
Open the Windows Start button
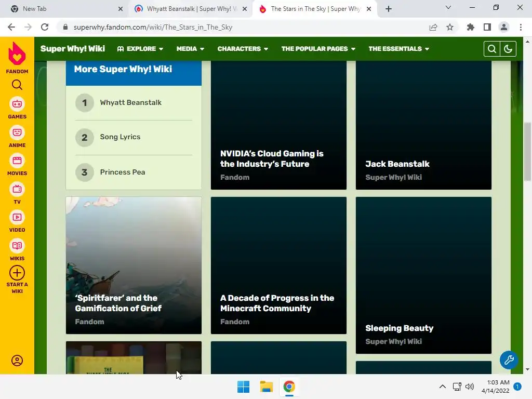tap(243, 387)
